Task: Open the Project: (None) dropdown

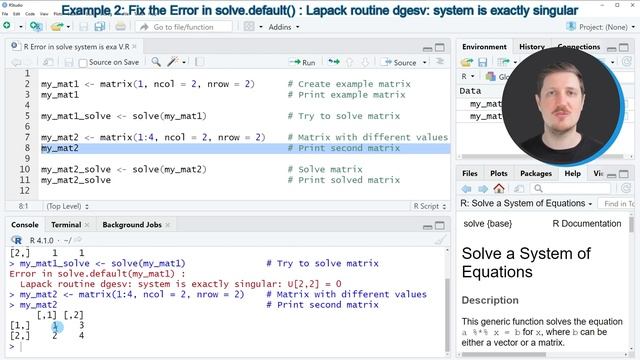Action: [601, 27]
